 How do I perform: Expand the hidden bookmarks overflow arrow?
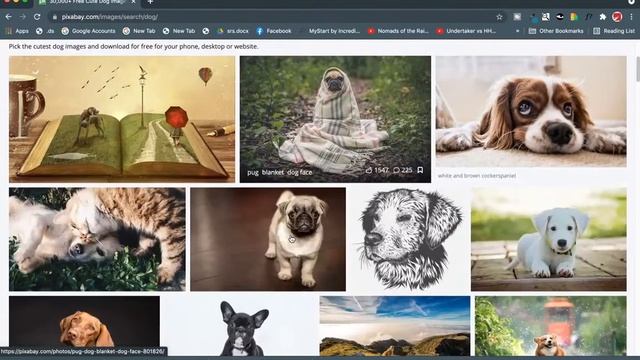[518, 31]
